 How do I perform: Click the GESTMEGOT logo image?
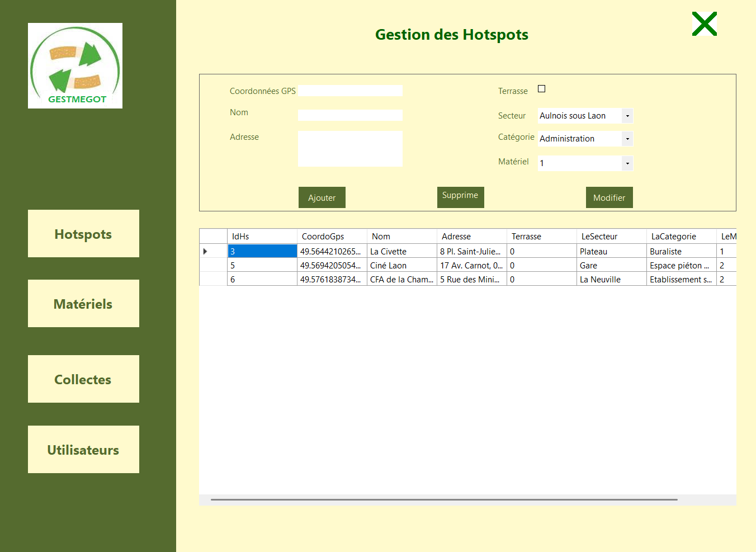(75, 65)
